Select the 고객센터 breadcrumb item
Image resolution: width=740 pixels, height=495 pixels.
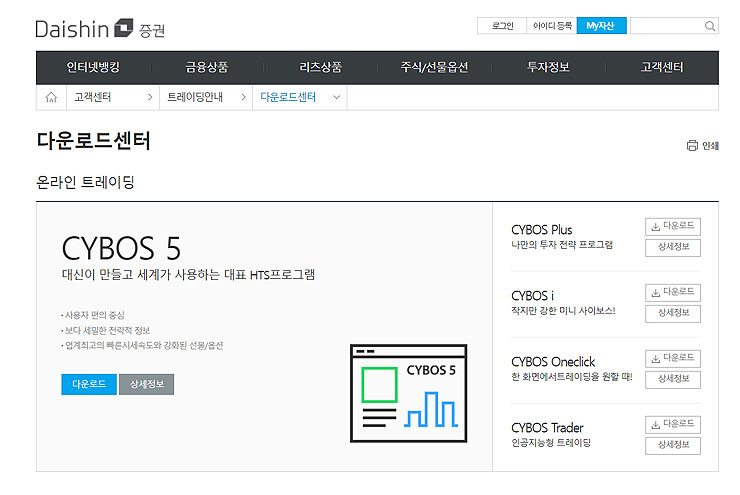(x=92, y=97)
